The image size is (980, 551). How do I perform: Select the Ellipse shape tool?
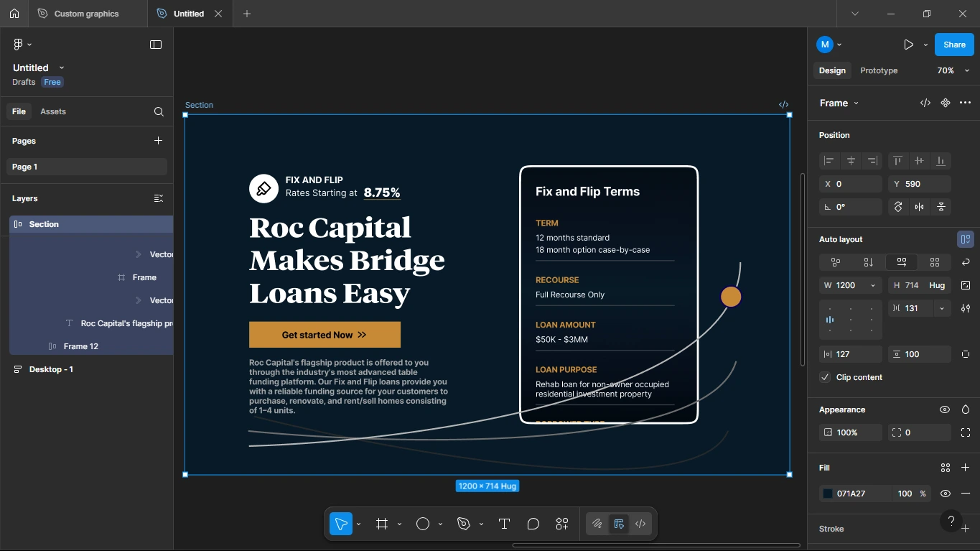tap(423, 524)
